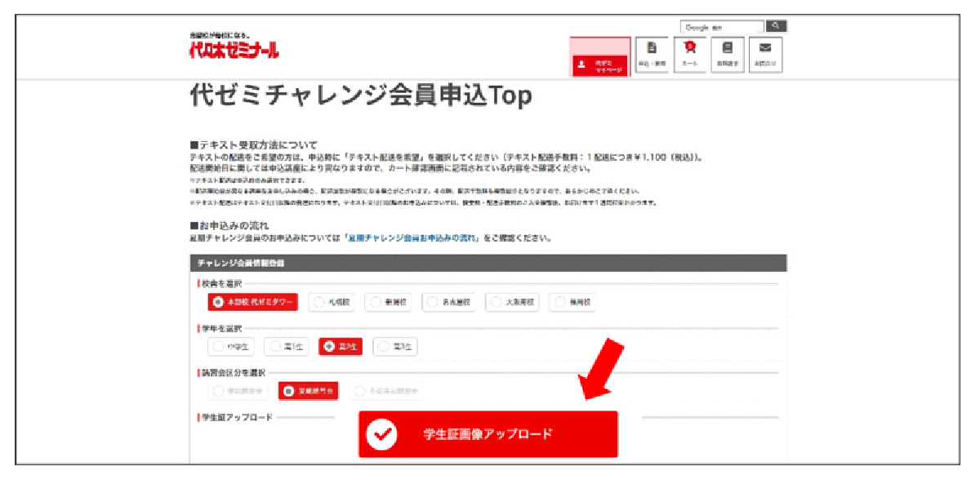This screenshot has width=980, height=484.
Task: Select the red 夏期講習会 course option
Action: [309, 391]
